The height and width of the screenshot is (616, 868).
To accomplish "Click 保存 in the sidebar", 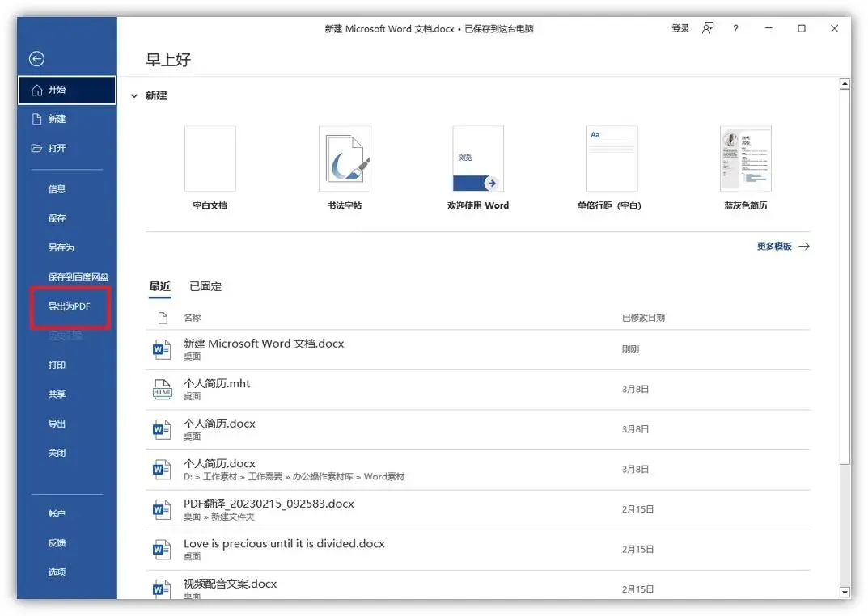I will 57,218.
